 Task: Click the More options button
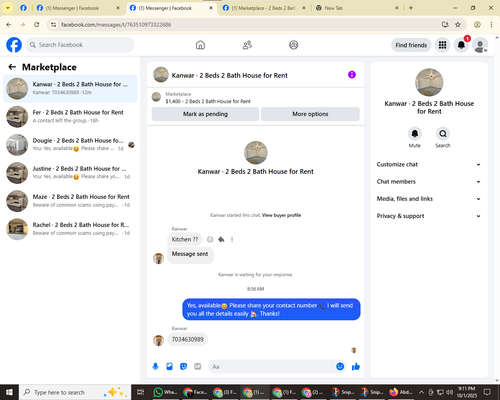310,114
